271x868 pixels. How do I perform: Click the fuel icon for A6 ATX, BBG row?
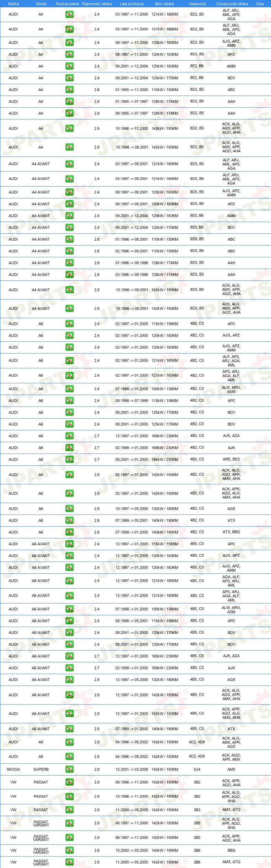point(69,532)
